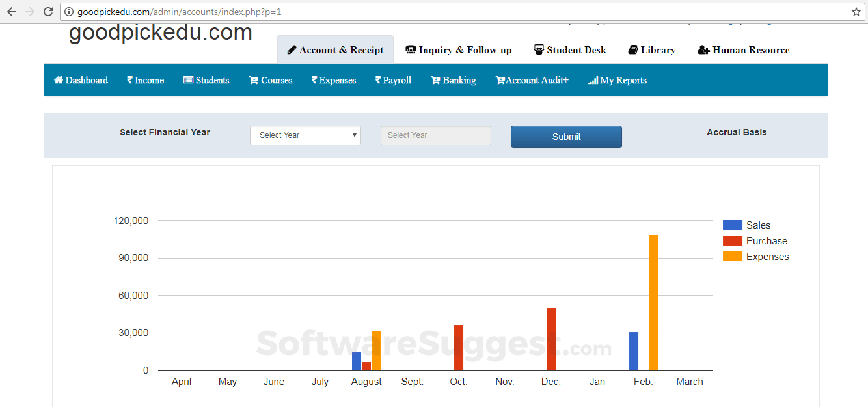Click the Purchase legend label
Viewport: 868px width, 407px height.
coord(767,241)
